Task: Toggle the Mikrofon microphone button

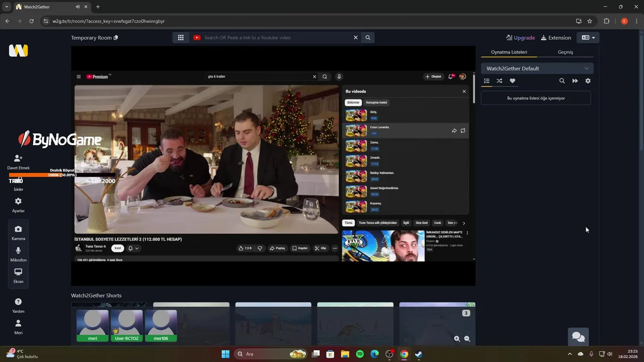Action: pyautogui.click(x=18, y=254)
